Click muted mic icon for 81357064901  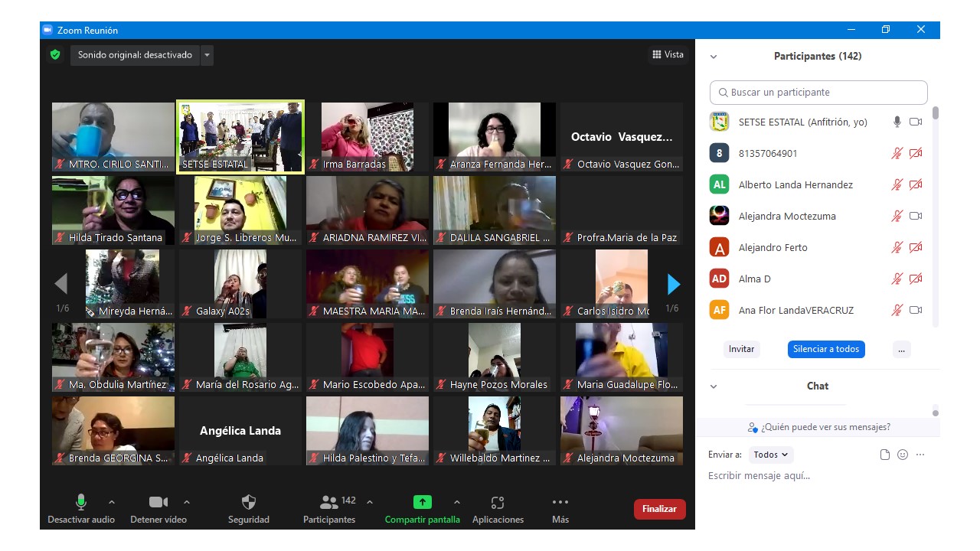897,153
